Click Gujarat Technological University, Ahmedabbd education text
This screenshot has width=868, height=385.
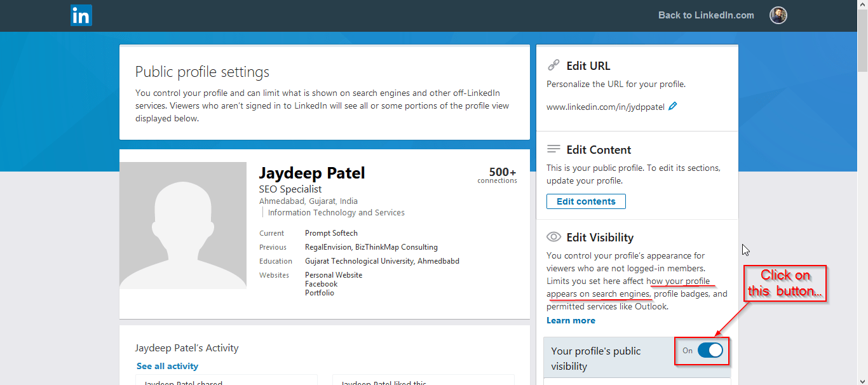click(x=382, y=261)
